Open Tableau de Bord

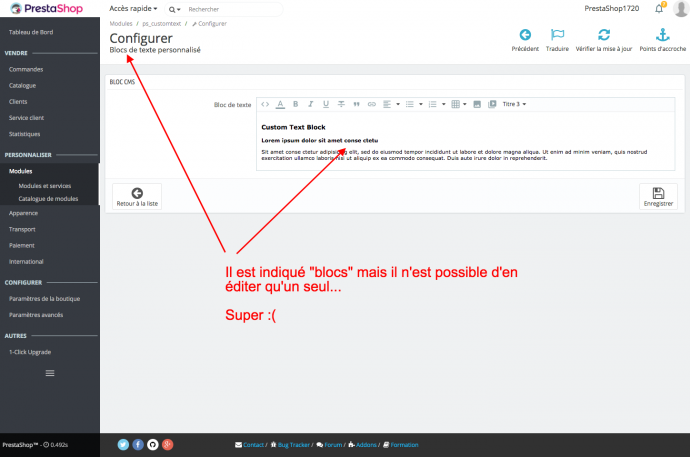31,32
